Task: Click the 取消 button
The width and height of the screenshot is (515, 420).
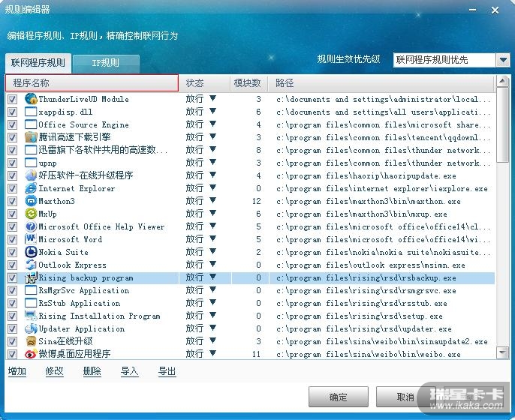Action: pos(405,397)
